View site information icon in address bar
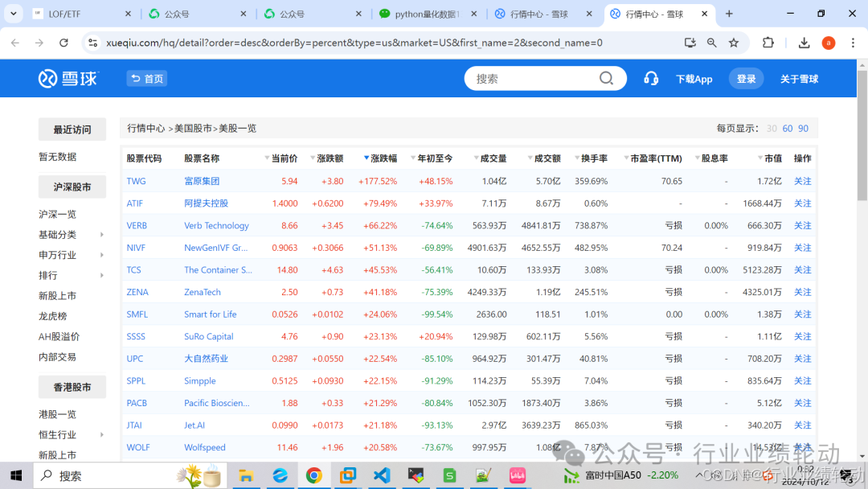Image resolution: width=868 pixels, height=489 pixels. point(93,43)
